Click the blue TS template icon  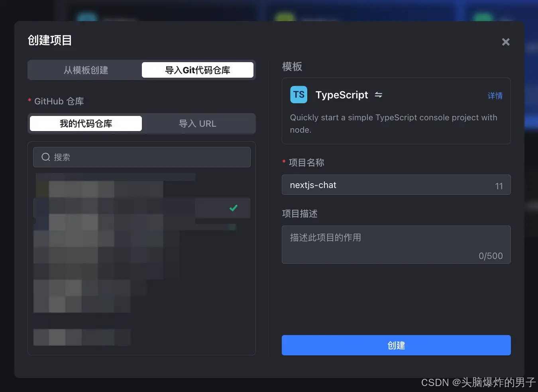(298, 94)
